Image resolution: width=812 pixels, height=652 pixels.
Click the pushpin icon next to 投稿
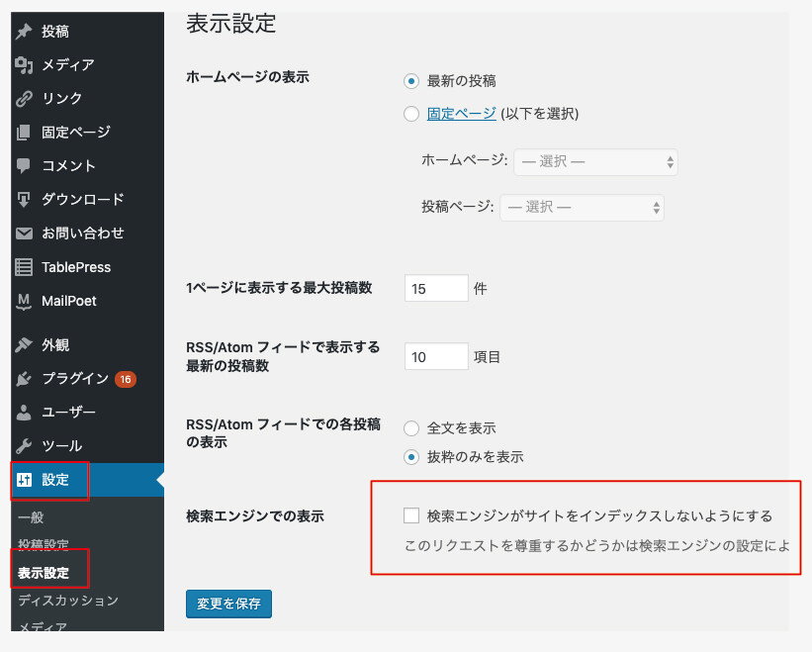25,32
